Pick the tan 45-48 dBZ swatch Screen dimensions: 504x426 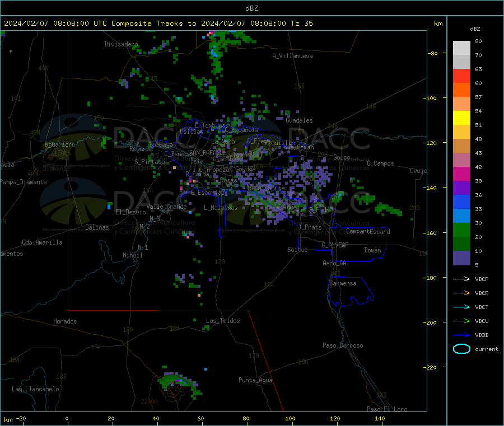click(x=461, y=146)
